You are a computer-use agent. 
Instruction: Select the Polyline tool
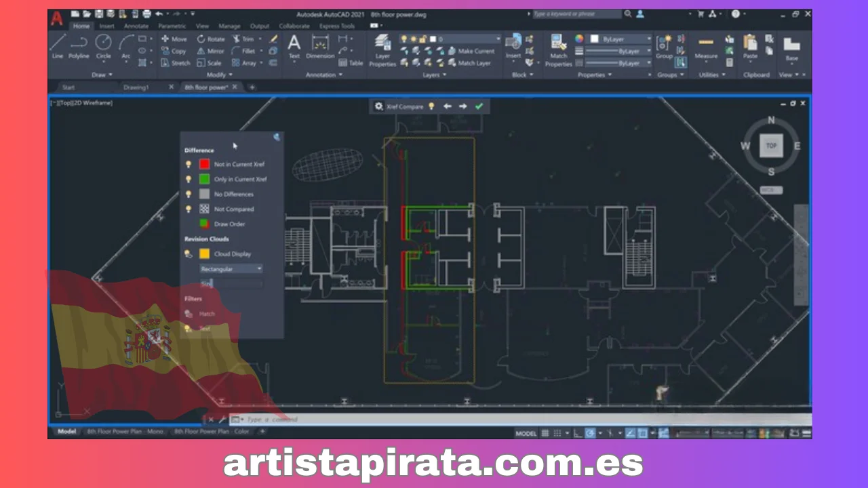click(x=79, y=46)
